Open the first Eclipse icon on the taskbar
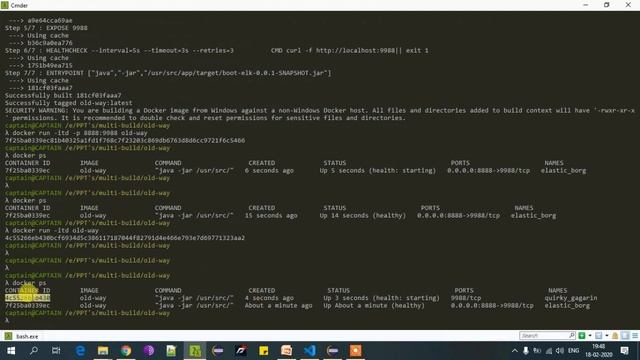Viewport: 640px width, 360px height. tap(218, 351)
